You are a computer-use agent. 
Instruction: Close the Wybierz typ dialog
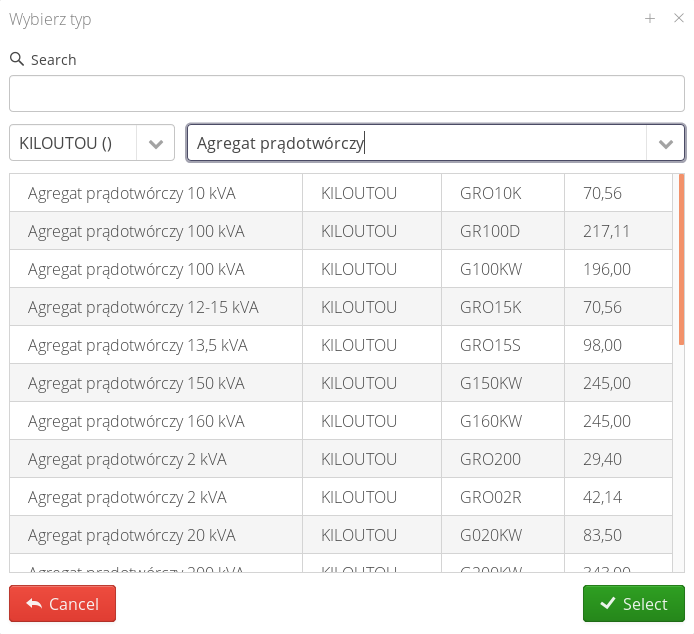point(678,18)
